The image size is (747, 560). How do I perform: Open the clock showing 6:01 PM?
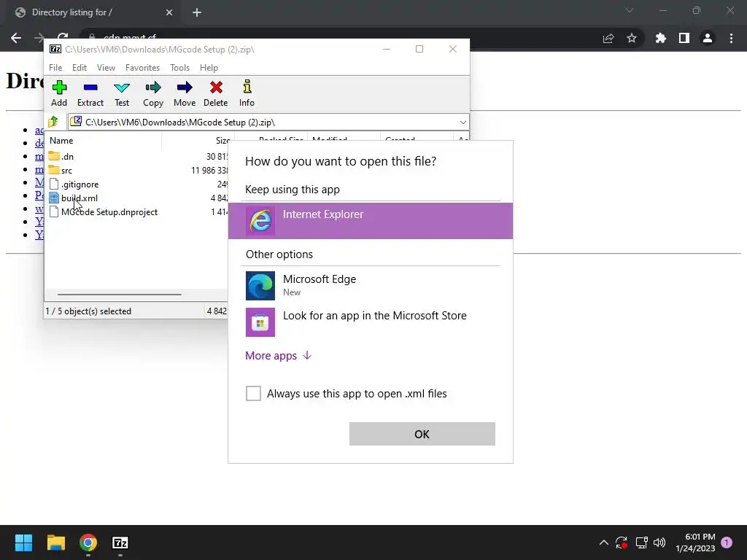tap(695, 542)
